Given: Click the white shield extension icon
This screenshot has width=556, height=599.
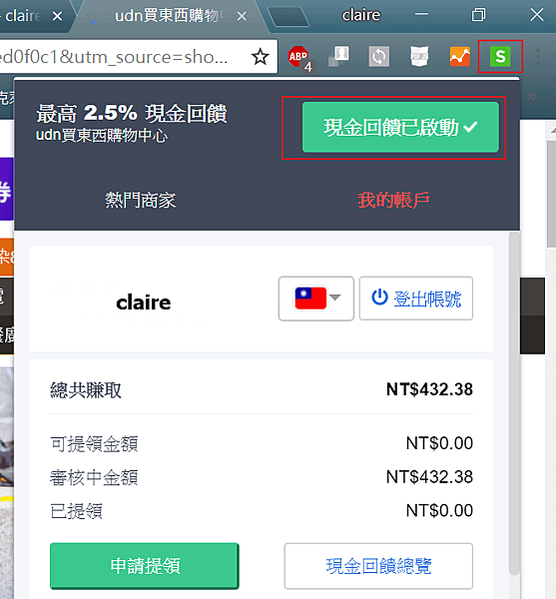Looking at the screenshot, I should [x=419, y=57].
